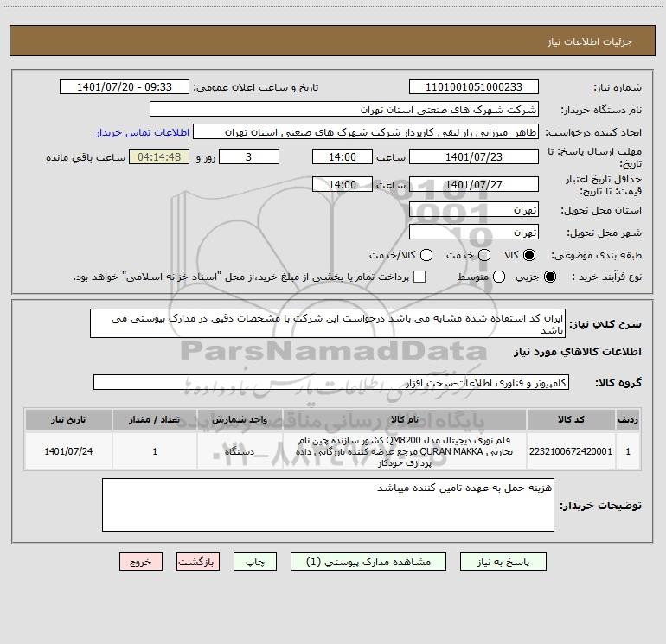Image resolution: width=666 pixels, height=644 pixels.
Task: Select the خدمت radio button
Action: [x=484, y=255]
